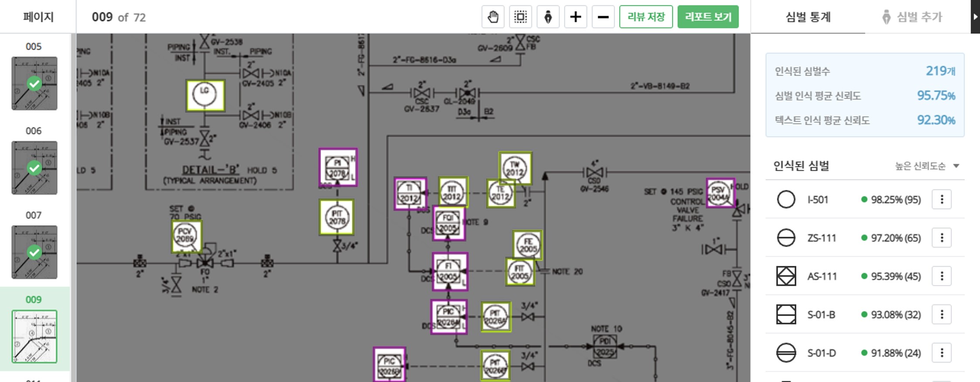Viewport: 980px width, 382px height.
Task: Switch to the 심벌 통계 tab
Action: click(x=808, y=17)
